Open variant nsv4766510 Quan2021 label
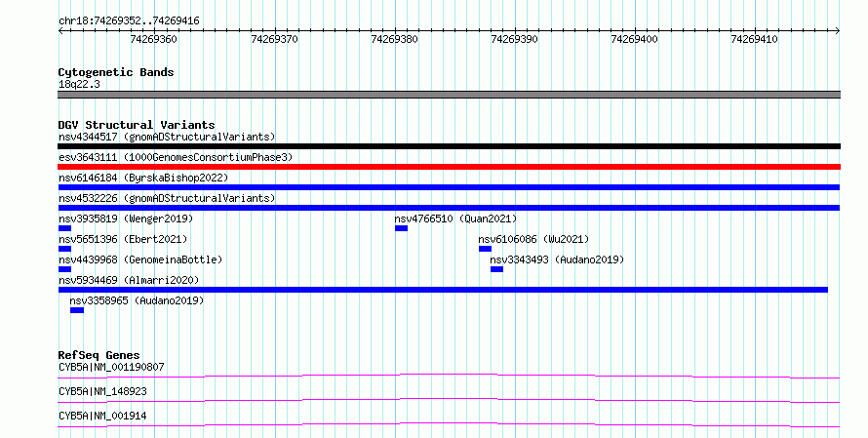 455,219
